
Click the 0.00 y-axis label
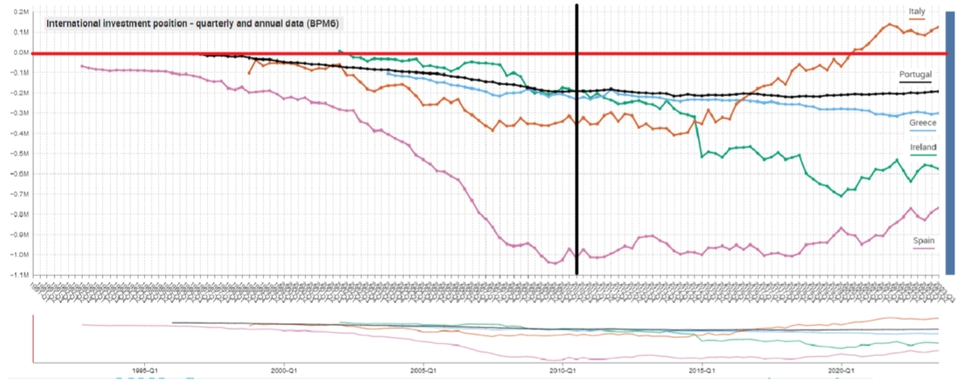21,53
